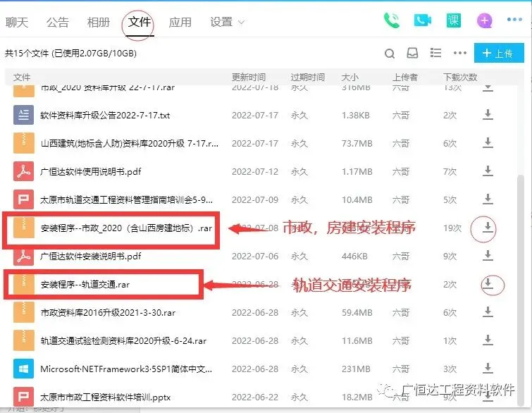
Task: Download 安装程序--市政_2020 rar file
Action: [x=488, y=228]
